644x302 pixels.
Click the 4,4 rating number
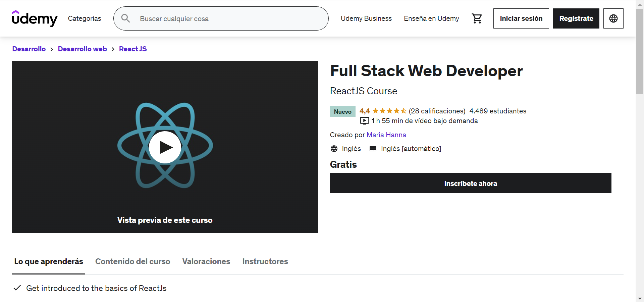pyautogui.click(x=365, y=111)
